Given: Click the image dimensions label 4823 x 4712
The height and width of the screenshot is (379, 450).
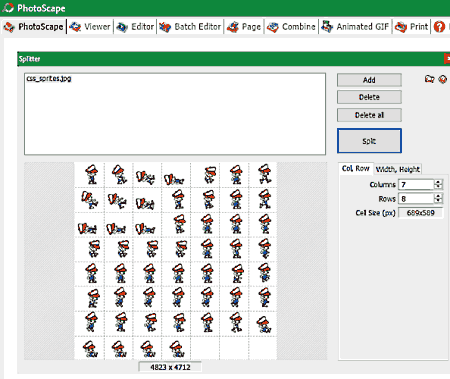Looking at the screenshot, I should tap(170, 367).
